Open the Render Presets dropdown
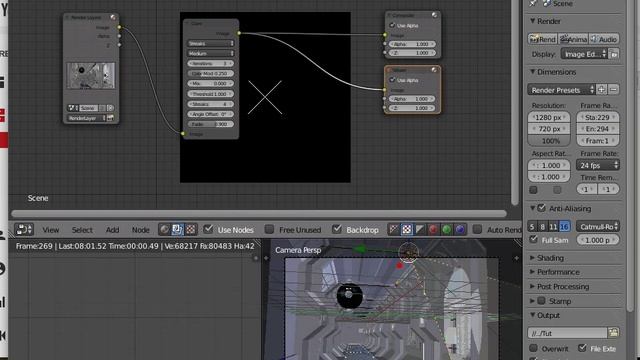Image resolution: width=640 pixels, height=360 pixels. coord(562,89)
